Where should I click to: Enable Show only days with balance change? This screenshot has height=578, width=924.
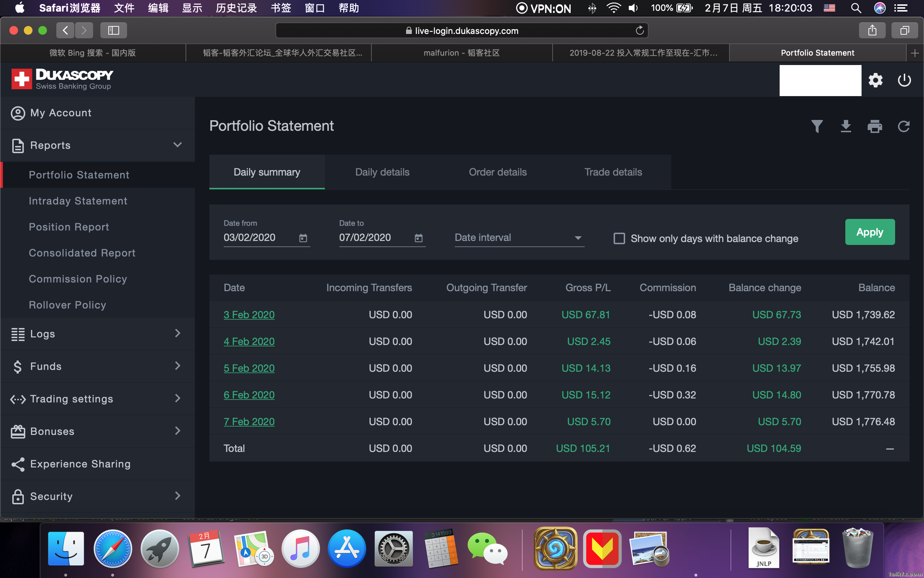pos(619,238)
